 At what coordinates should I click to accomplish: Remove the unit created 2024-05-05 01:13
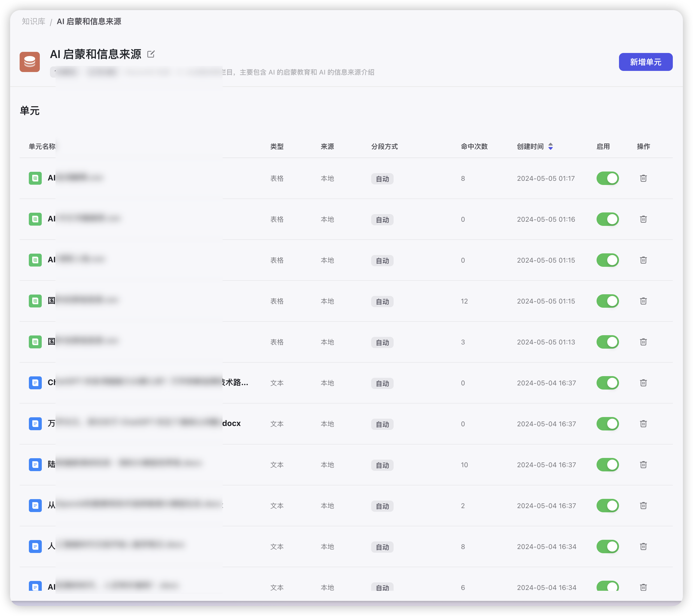point(643,342)
